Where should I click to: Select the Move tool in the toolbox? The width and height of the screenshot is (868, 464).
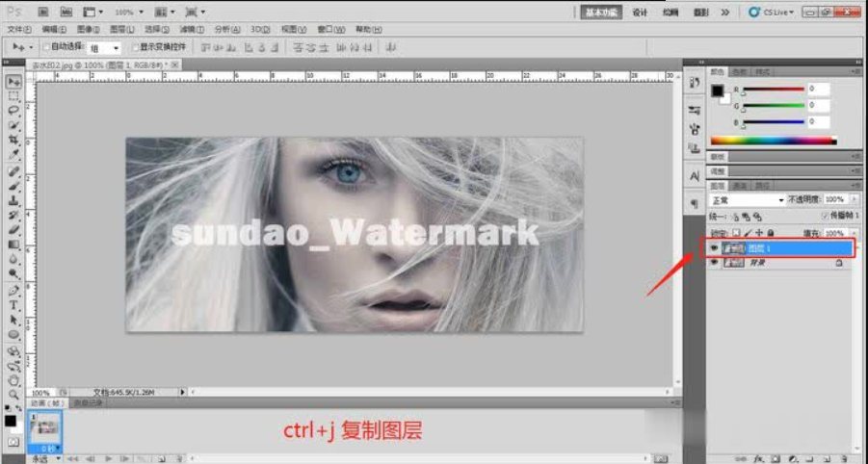tap(13, 82)
